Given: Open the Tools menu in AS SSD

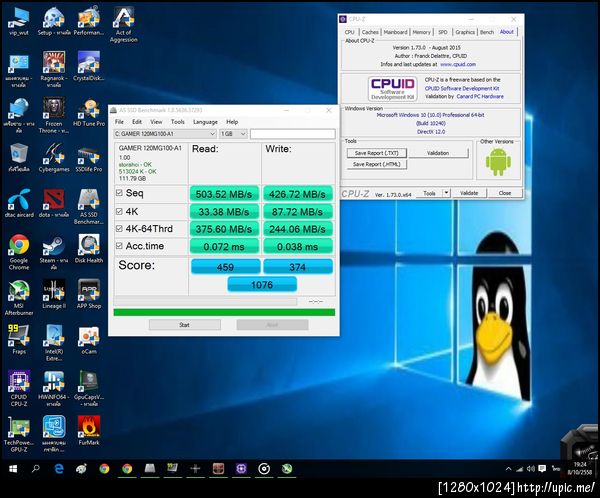Looking at the screenshot, I should [x=178, y=122].
